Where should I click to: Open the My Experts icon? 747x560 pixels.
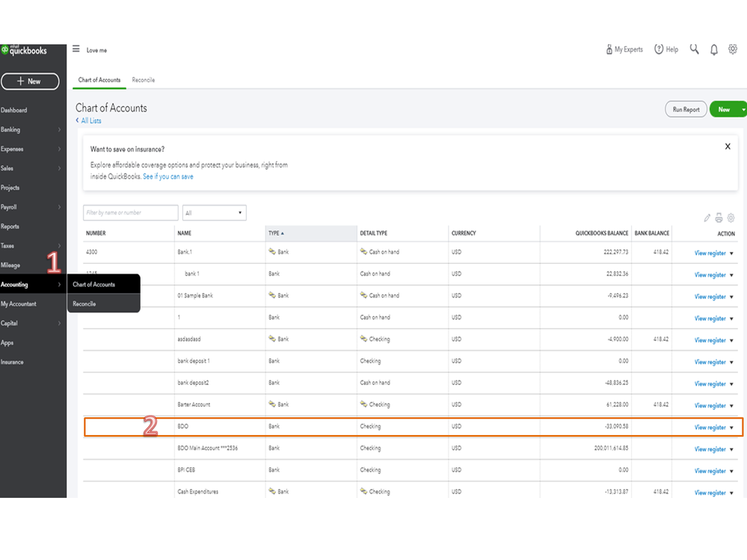point(610,49)
